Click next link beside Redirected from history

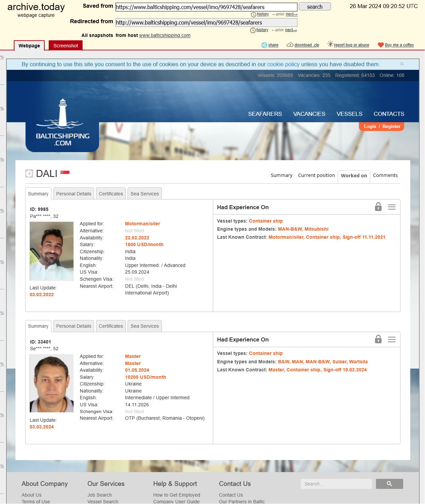pos(291,30)
